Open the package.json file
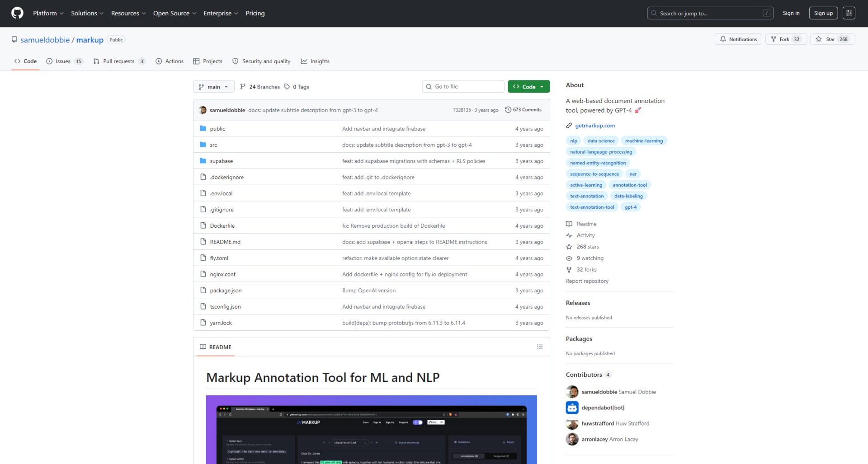 [x=226, y=291]
